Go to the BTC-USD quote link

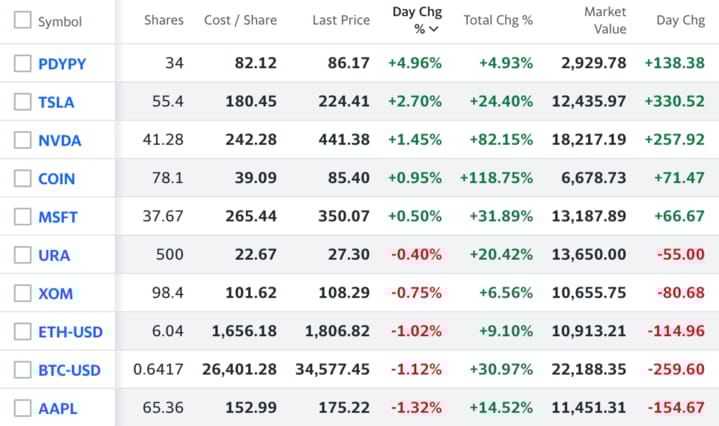click(69, 370)
